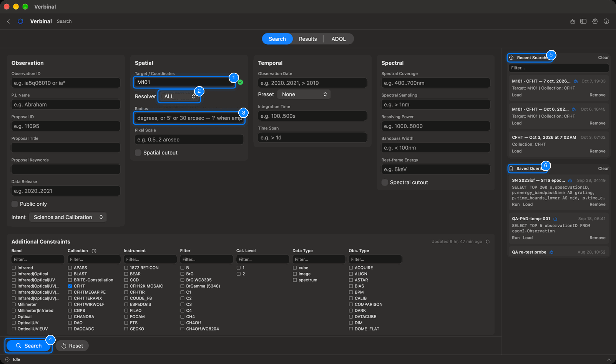Enable the Spectral cutout checkbox
Image resolution: width=616 pixels, height=364 pixels.
pyautogui.click(x=385, y=183)
